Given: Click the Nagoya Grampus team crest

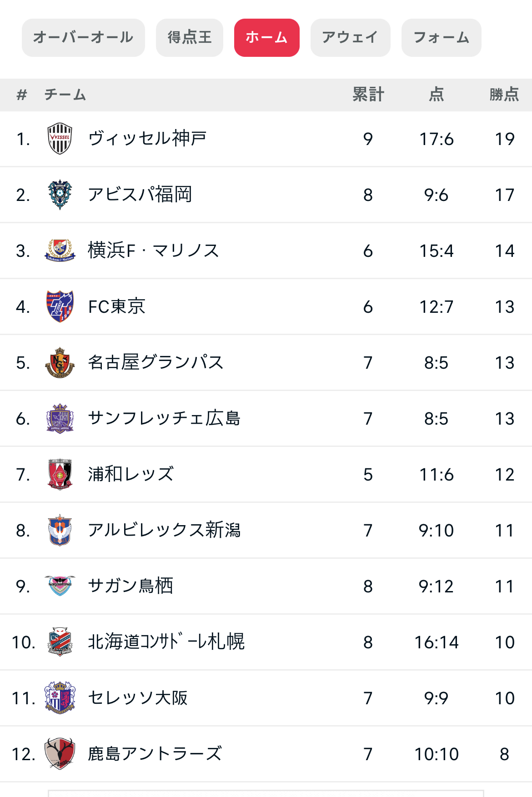Looking at the screenshot, I should (60, 362).
